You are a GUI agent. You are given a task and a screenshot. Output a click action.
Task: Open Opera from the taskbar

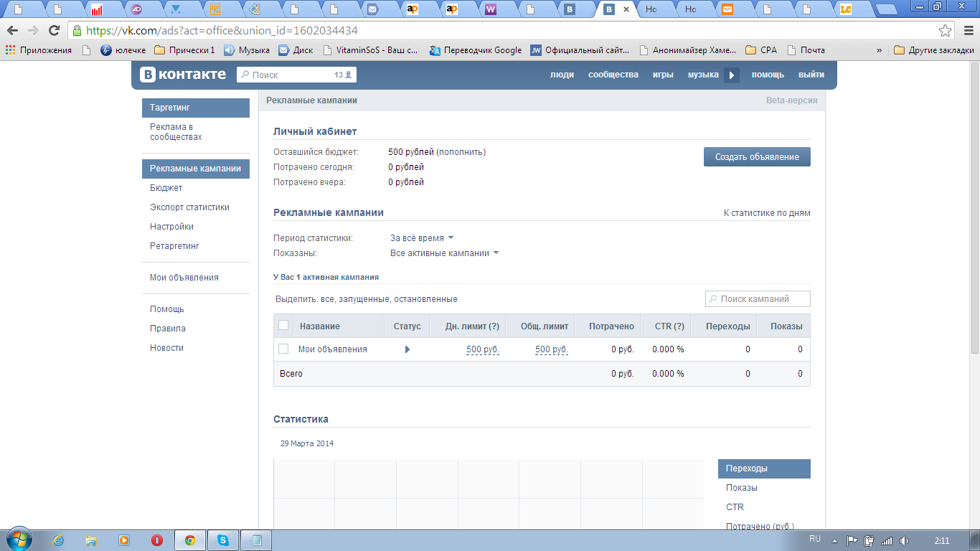coord(156,540)
